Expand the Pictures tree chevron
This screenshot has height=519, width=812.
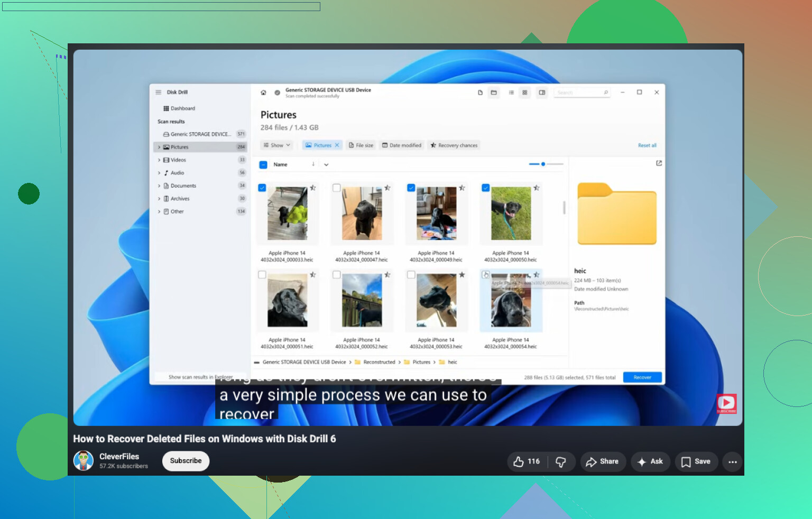pos(159,147)
